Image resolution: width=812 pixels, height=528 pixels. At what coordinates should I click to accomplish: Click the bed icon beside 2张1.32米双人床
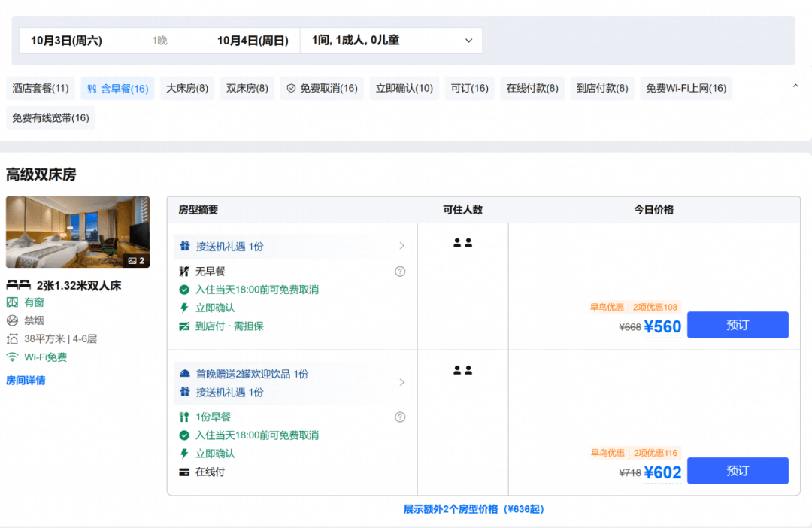click(x=19, y=285)
